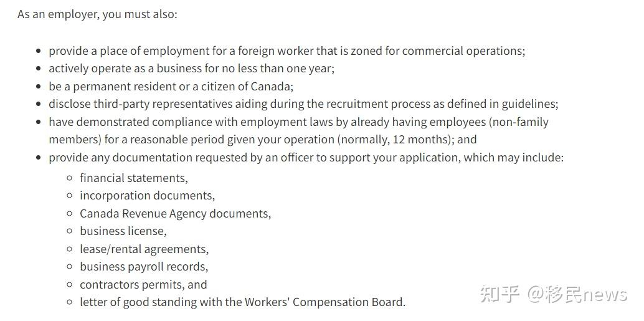The image size is (644, 321).
Task: Click 'Canada Revenue Agency documents,' sub-item
Action: pyautogui.click(x=176, y=214)
